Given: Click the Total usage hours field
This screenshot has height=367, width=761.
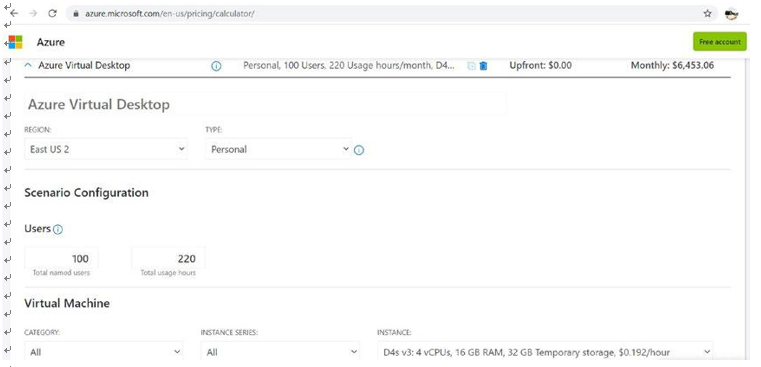Looking at the screenshot, I should 168,258.
